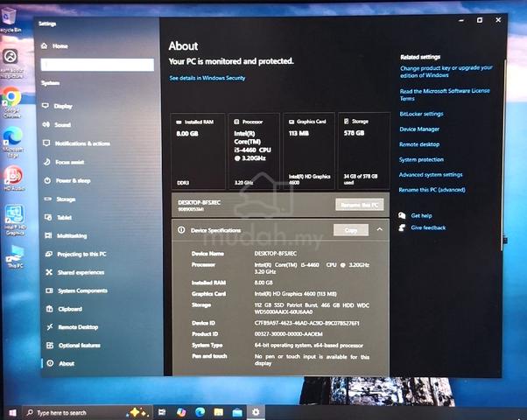
Task: Click the Projecting to this PC icon
Action: tap(49, 254)
